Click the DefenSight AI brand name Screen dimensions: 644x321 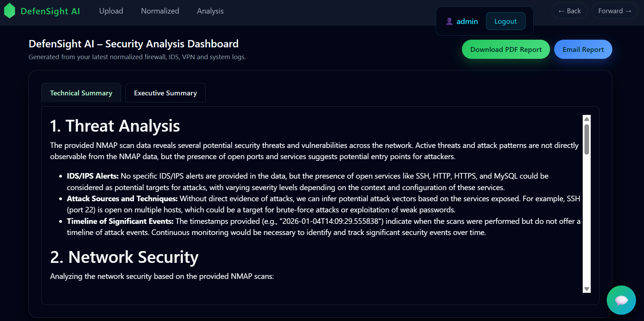coord(50,11)
